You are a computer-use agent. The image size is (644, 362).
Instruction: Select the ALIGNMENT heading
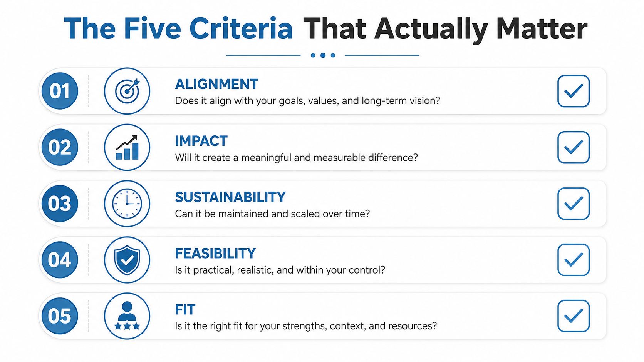pyautogui.click(x=216, y=84)
